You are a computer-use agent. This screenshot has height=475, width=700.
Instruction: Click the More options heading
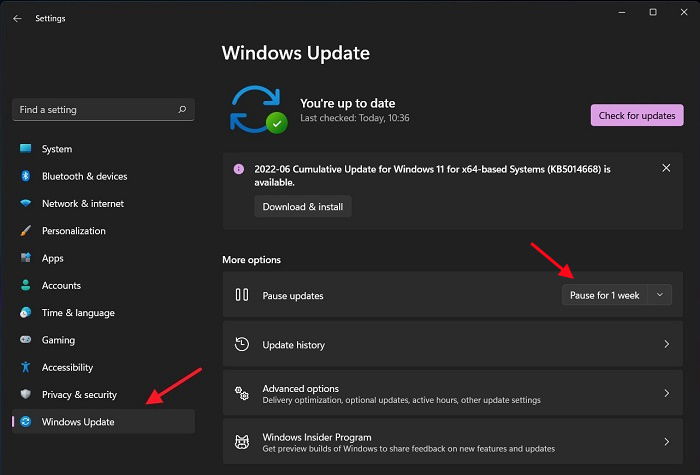[251, 259]
